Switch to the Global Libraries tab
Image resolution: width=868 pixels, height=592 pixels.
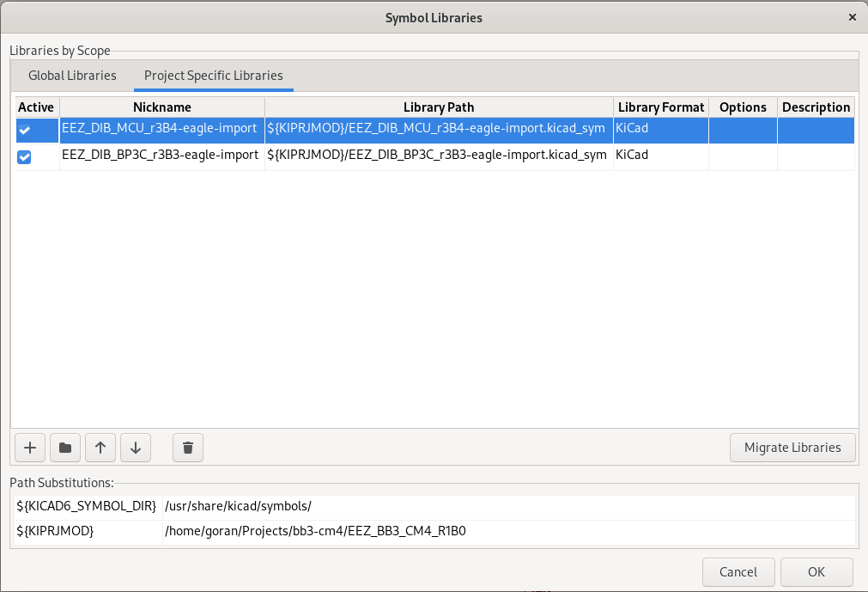pos(72,76)
